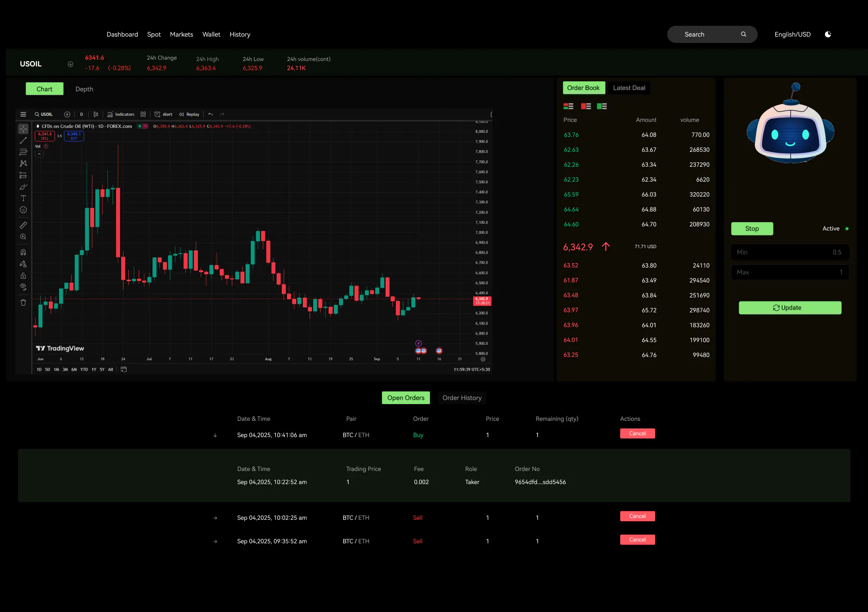Screen dimensions: 868x612
Task: Select the Text annotation tool
Action: pos(23,198)
